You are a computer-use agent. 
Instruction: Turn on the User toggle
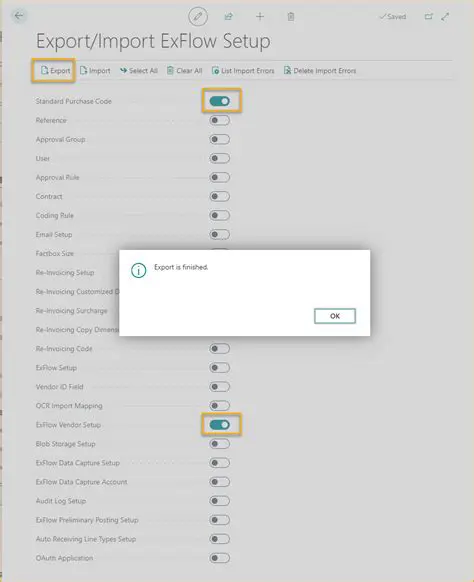219,158
